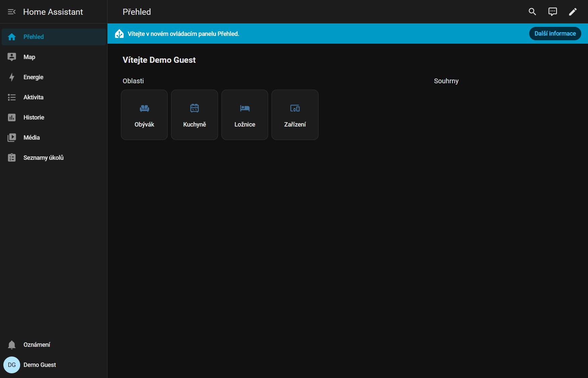Click the home icon beside Přehled
The height and width of the screenshot is (378, 588).
point(12,37)
